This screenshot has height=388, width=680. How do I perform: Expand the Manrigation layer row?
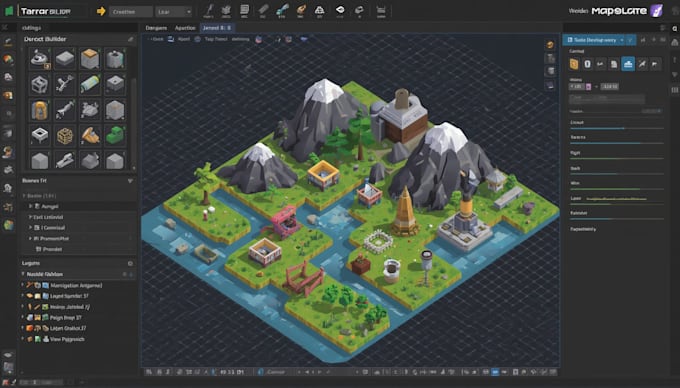[23, 285]
